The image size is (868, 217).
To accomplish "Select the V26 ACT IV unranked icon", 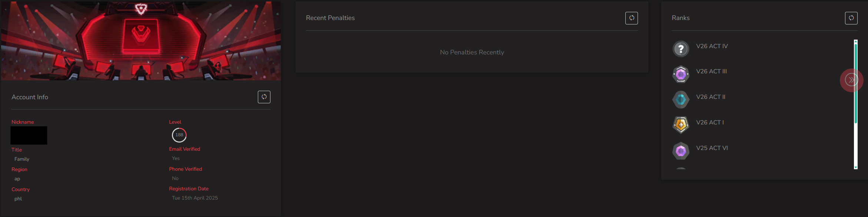I will pos(681,49).
